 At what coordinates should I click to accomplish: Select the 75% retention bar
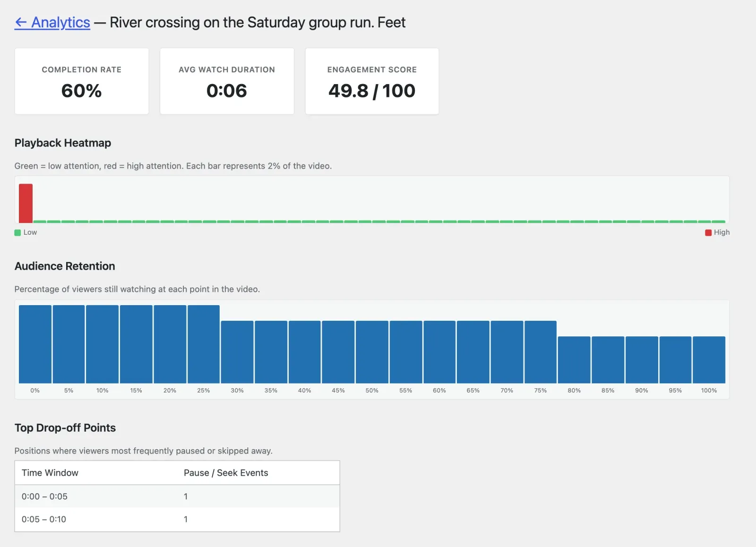(x=541, y=352)
